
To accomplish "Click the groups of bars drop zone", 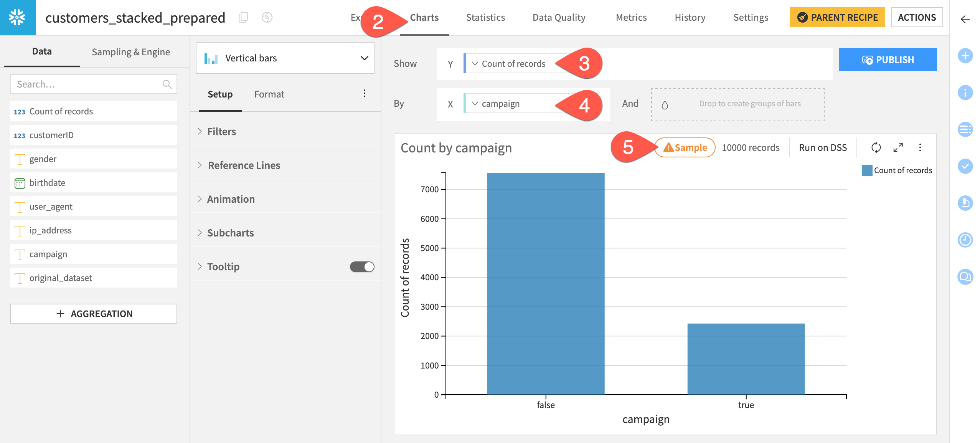I will pos(737,104).
